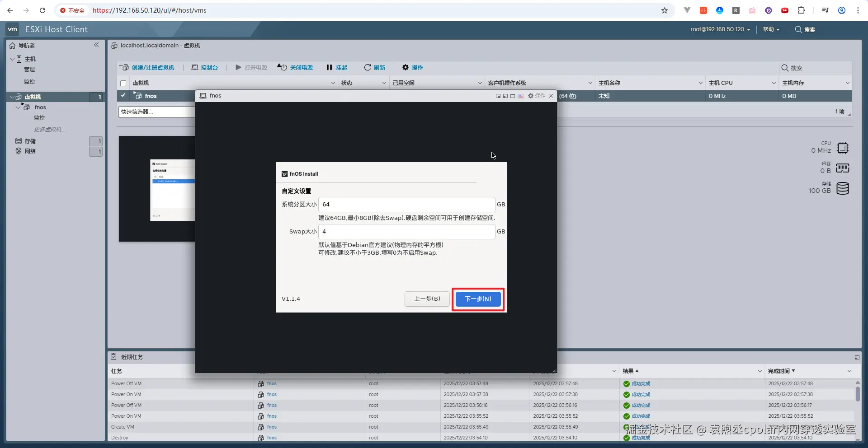
Task: Click the first console window size icon
Action: tap(498, 96)
